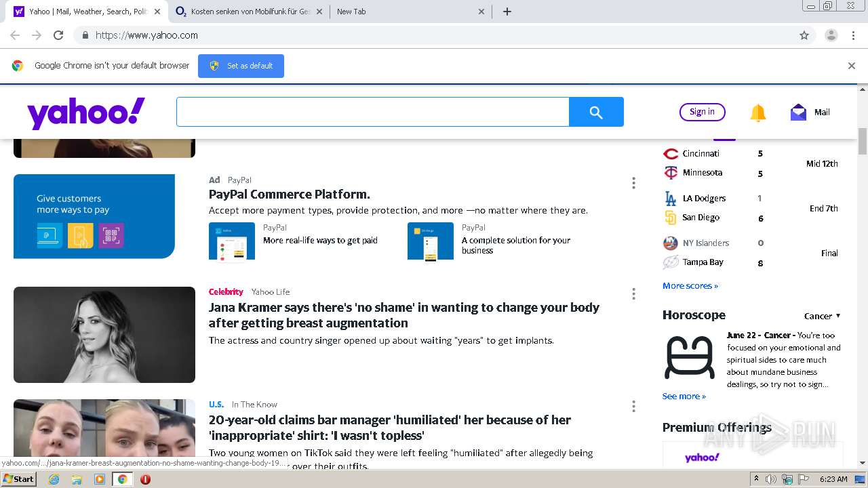
Task: Expand the Cancer horoscope sign dropdown
Action: (823, 316)
